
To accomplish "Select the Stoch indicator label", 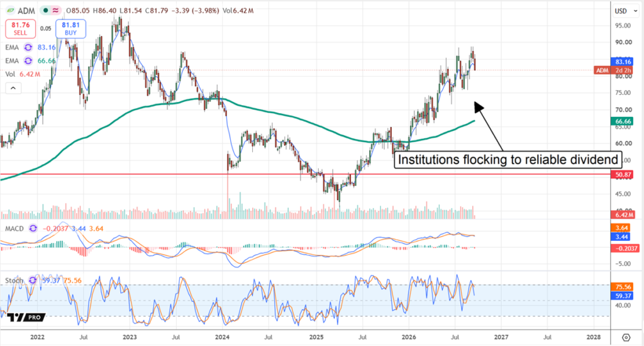I will tap(14, 281).
